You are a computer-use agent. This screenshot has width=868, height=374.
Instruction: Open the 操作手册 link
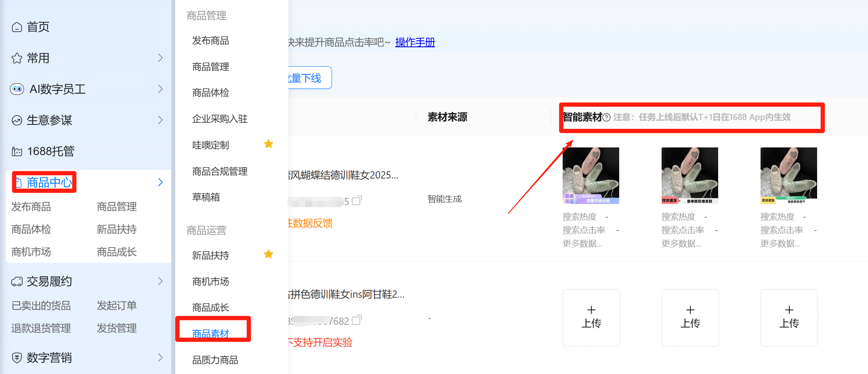tap(415, 42)
